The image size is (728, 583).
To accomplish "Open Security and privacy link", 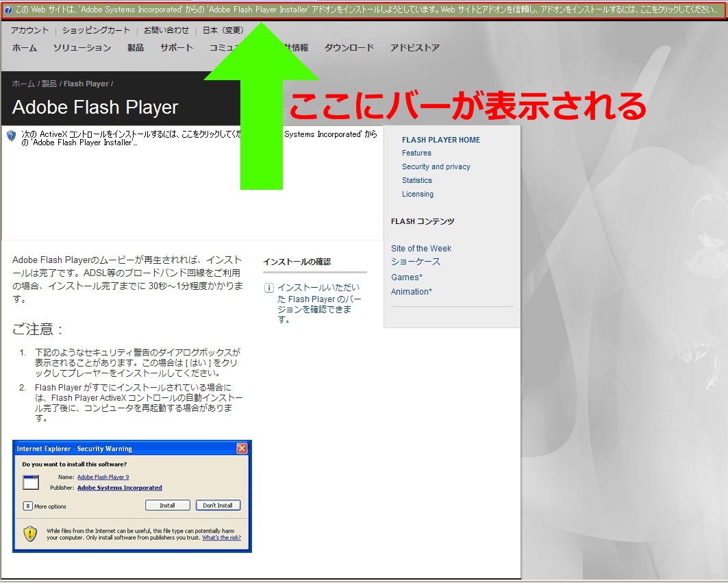I will click(x=436, y=166).
